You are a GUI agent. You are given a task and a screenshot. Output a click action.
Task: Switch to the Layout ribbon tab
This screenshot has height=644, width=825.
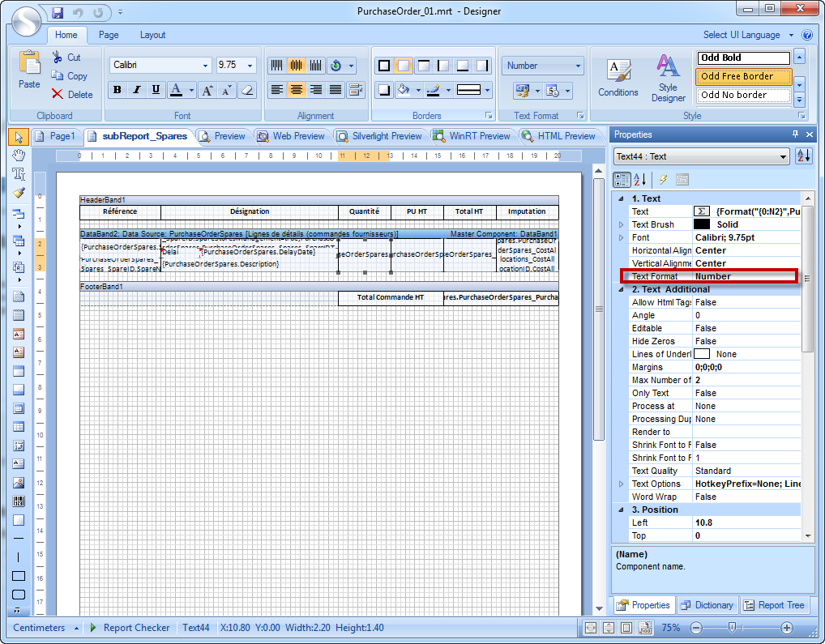(152, 35)
